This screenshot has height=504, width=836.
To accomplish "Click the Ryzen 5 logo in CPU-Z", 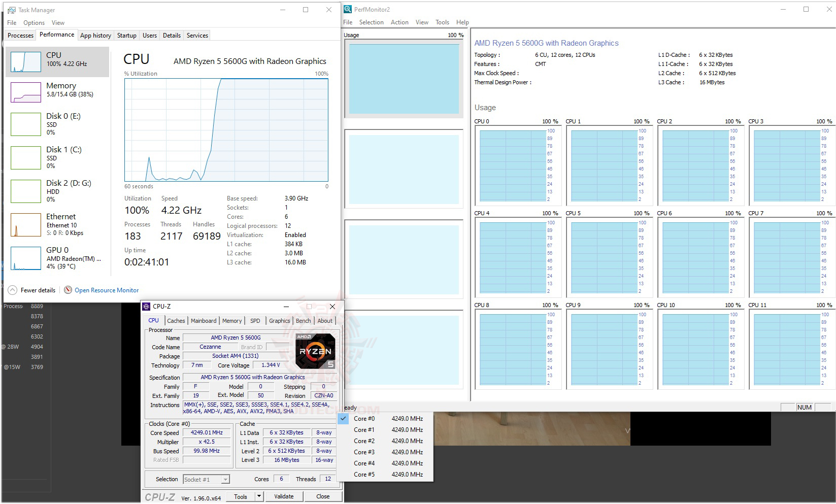I will [x=315, y=351].
